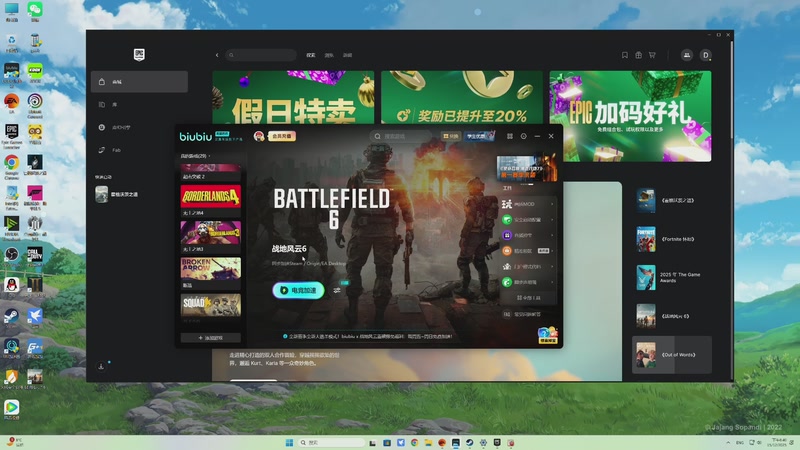
Task: Open the Epic wishlist bookmark icon
Action: 624,55
